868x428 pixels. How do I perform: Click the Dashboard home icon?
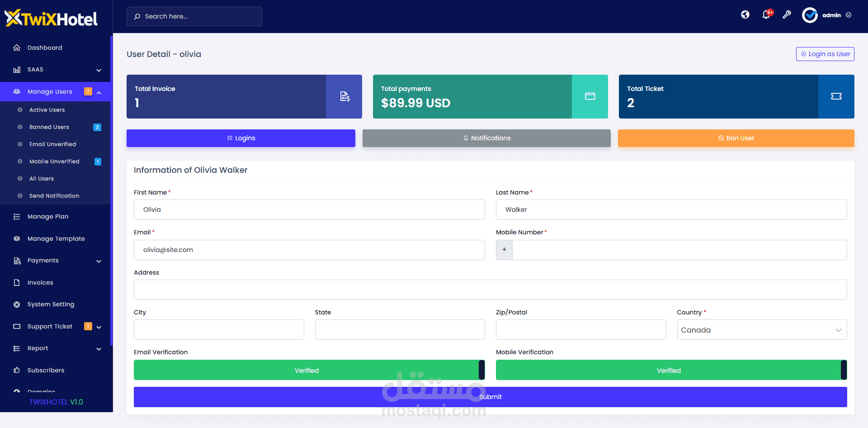pos(17,48)
